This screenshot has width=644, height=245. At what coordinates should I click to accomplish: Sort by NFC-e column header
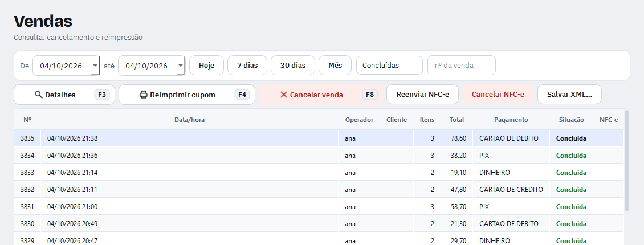click(608, 120)
